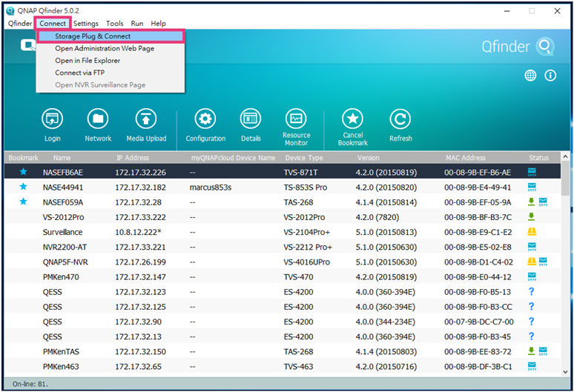This screenshot has height=392, width=574.
Task: Expand the Help menu
Action: 159,24
